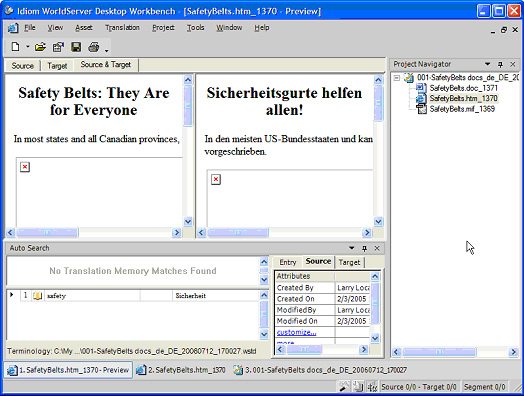Click the book icon in the safety term row
Image resolution: width=524 pixels, height=396 pixels.
pyautogui.click(x=37, y=295)
